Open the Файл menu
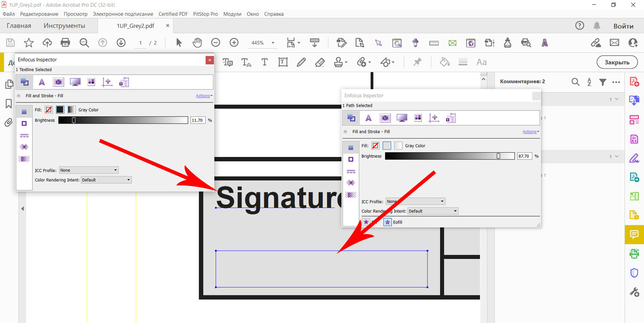The width and height of the screenshot is (644, 323). tap(9, 14)
